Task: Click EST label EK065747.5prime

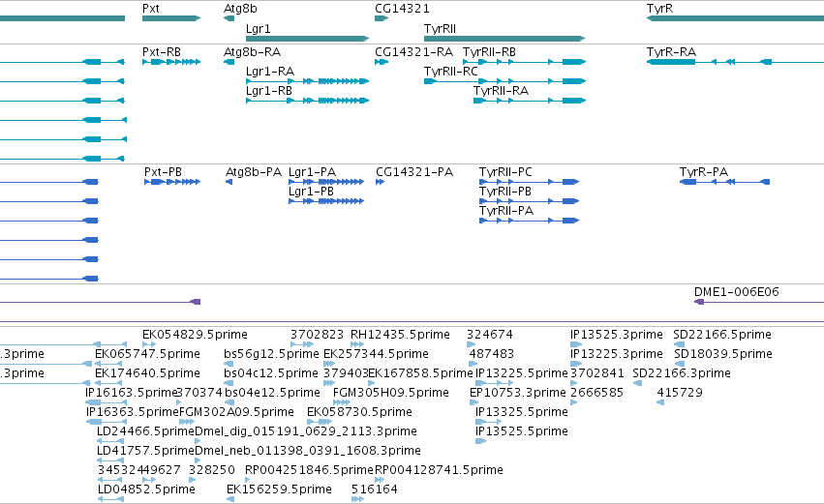Action: [148, 354]
